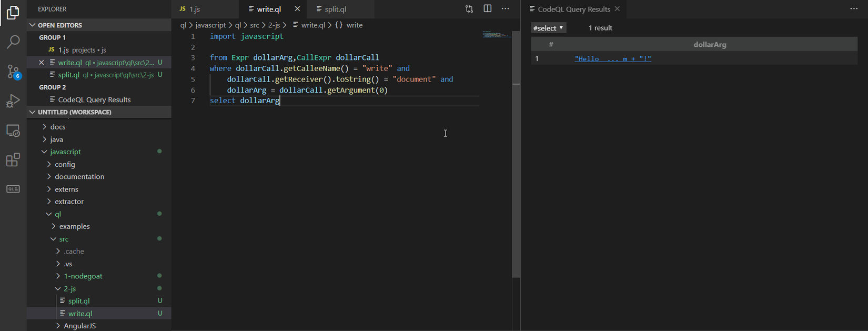The image size is (868, 331).
Task: Switch to the split.ql tab
Action: click(x=335, y=9)
